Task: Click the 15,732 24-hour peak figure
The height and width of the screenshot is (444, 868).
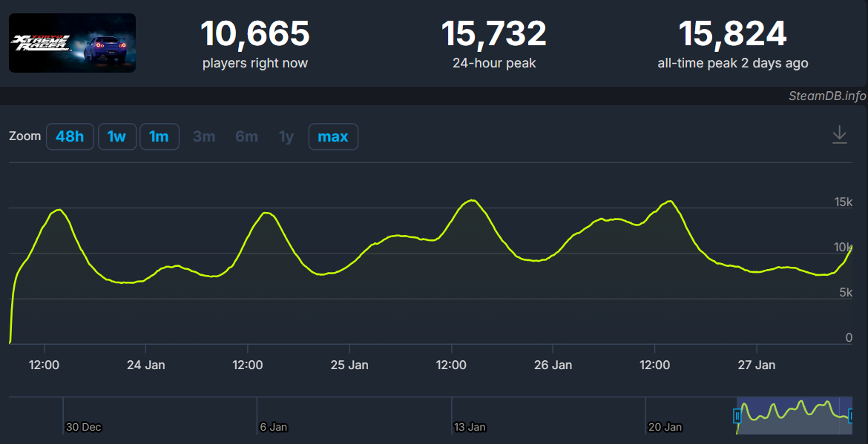Action: coord(494,34)
